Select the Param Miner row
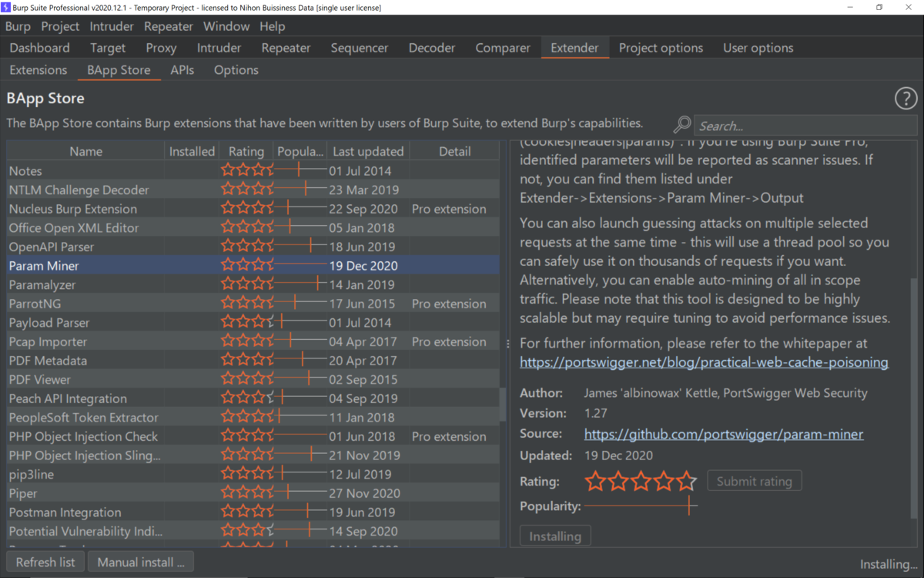The width and height of the screenshot is (924, 578). (x=253, y=266)
